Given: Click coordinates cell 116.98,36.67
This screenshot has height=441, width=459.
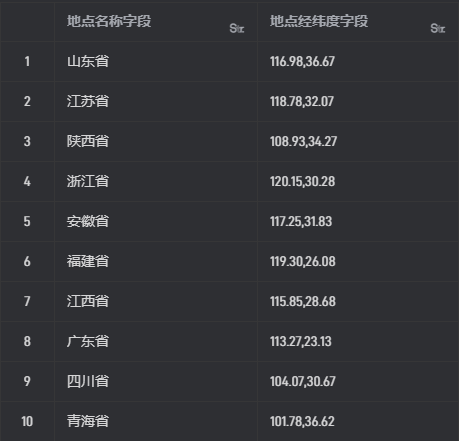Looking at the screenshot, I should 358,61.
